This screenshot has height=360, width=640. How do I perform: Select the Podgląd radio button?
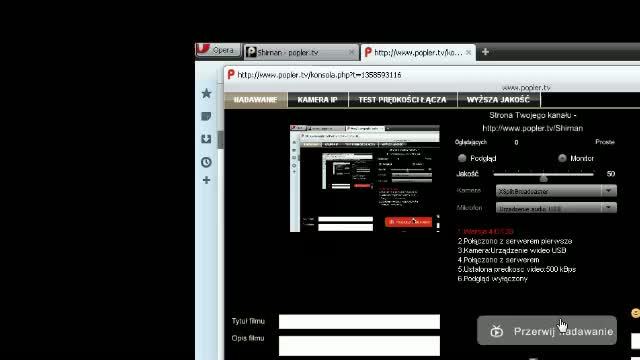(462, 158)
